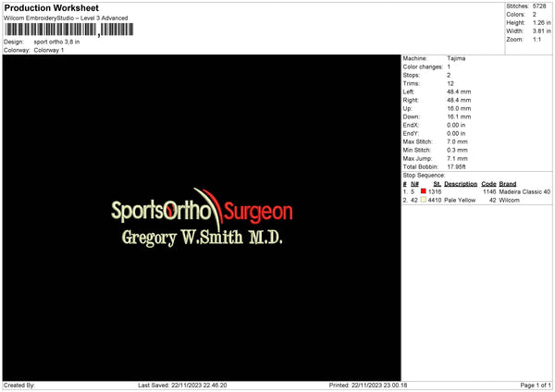
Task: Click the 'Pale Yellow' description cell
Action: [x=460, y=201]
